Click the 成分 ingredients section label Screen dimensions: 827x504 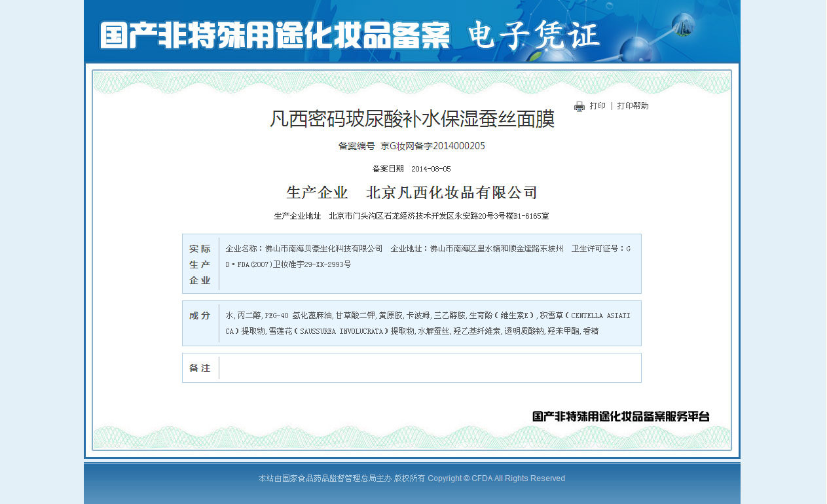click(x=200, y=316)
